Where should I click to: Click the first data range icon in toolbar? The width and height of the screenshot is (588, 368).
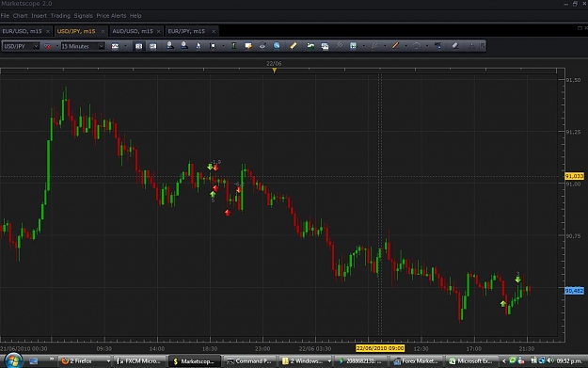[138, 46]
